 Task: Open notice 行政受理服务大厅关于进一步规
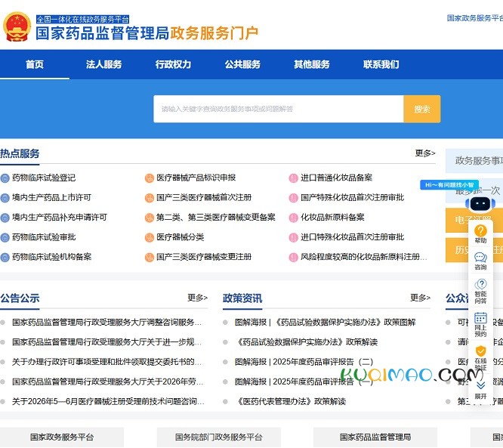106,342
